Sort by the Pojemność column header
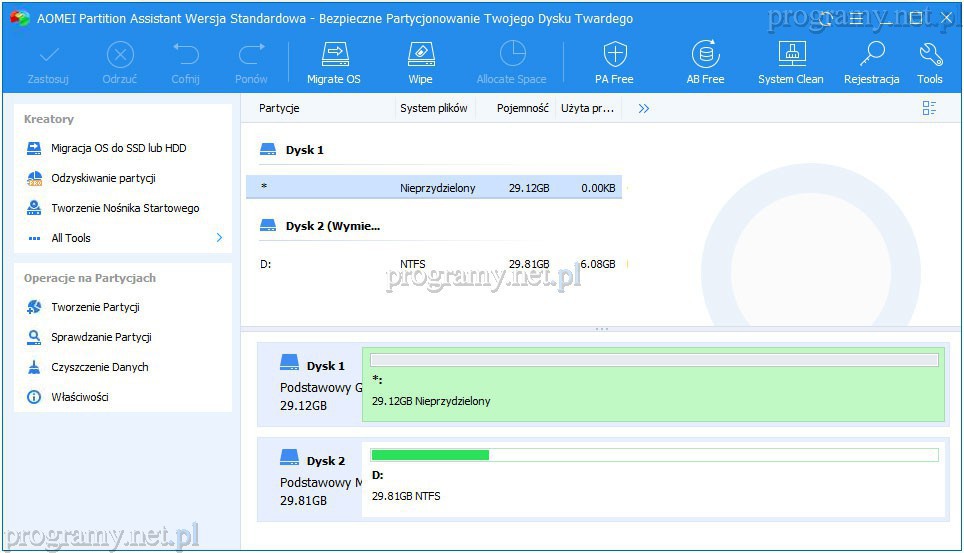This screenshot has height=553, width=964. pyautogui.click(x=522, y=108)
